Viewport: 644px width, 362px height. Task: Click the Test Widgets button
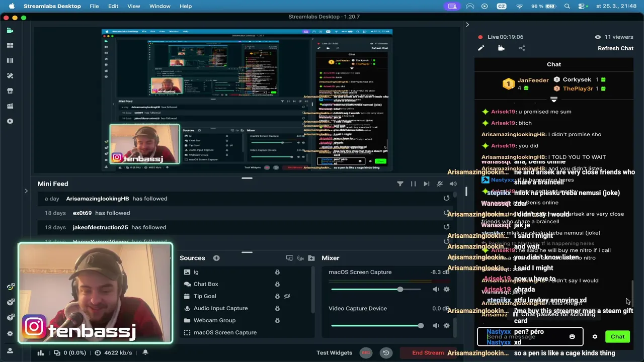pos(334,353)
